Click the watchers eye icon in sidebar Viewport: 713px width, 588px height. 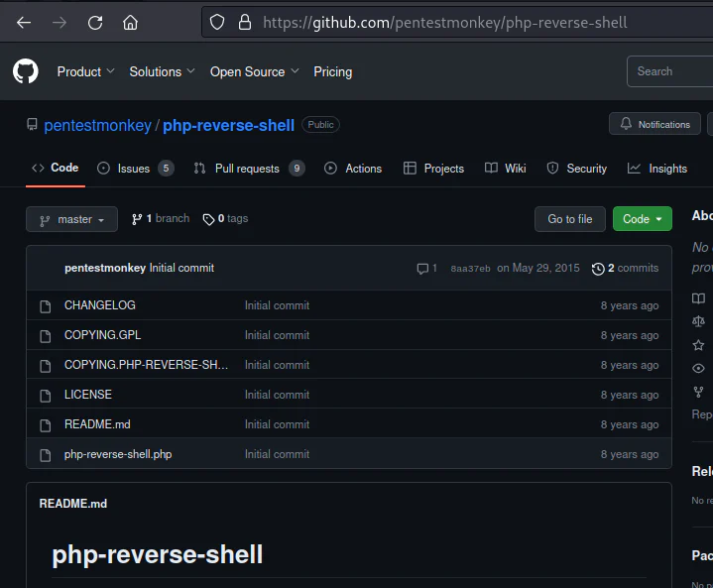(x=698, y=368)
